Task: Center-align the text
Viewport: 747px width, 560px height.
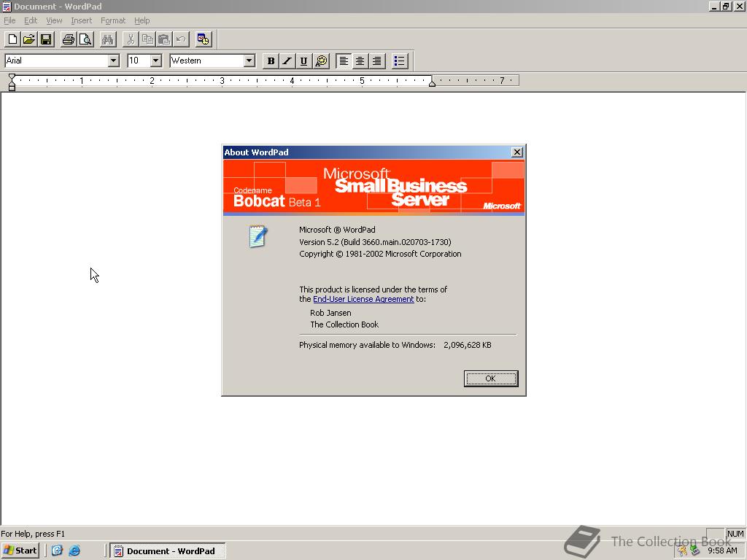Action: 360,61
